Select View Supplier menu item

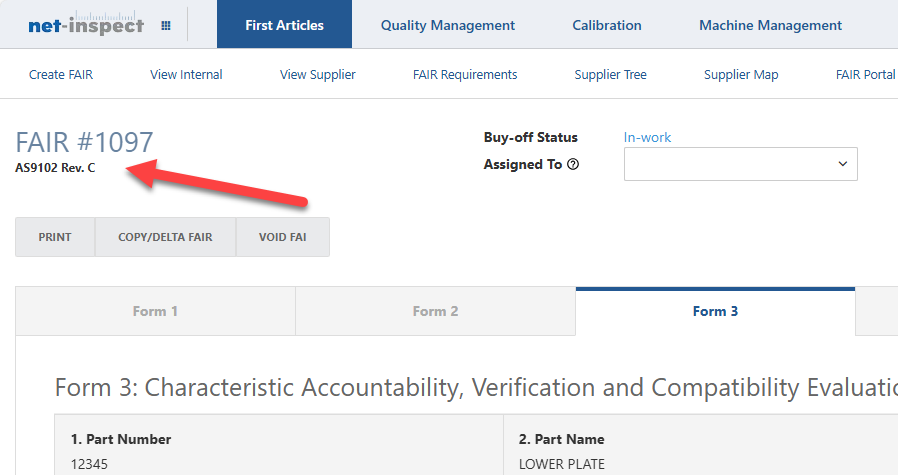(318, 75)
